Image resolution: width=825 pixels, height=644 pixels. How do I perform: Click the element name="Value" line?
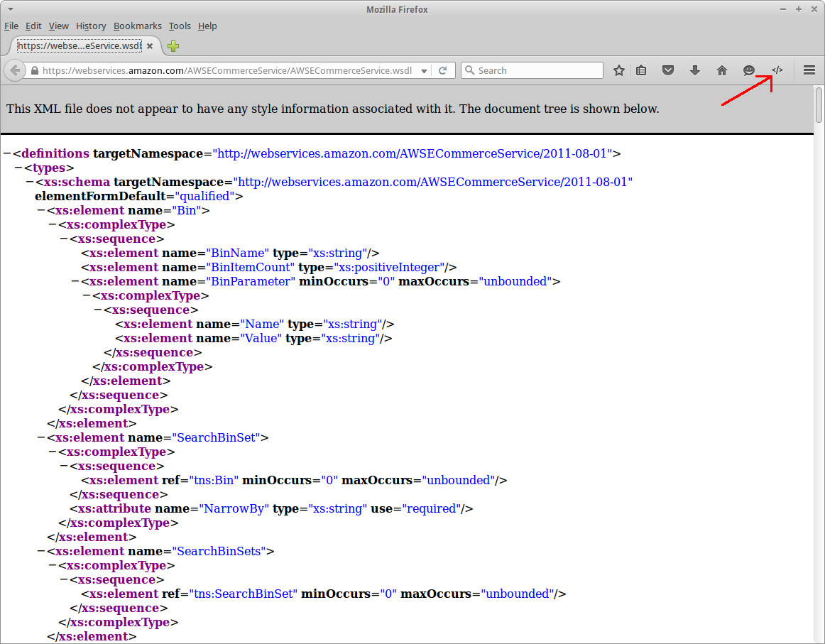tap(253, 338)
